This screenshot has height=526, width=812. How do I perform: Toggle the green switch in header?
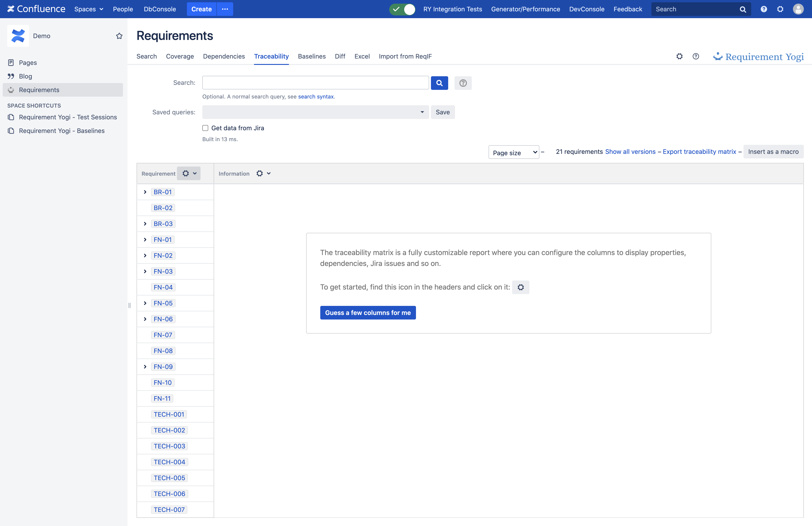pos(402,9)
